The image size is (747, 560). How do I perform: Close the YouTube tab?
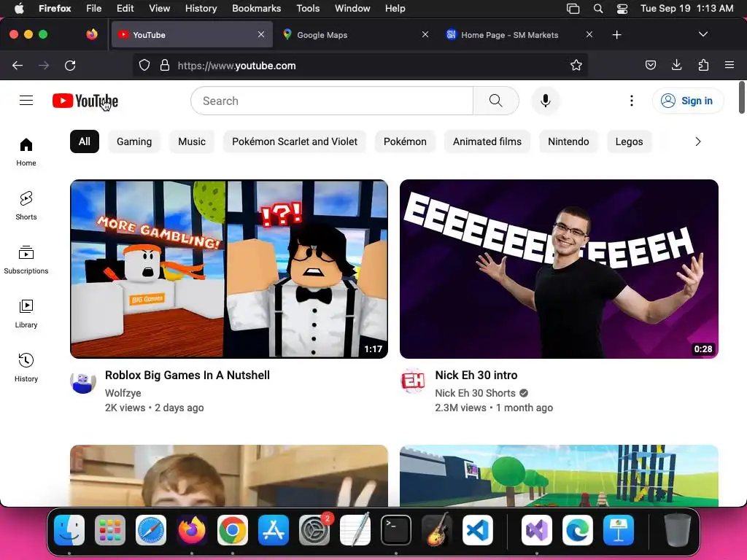coord(261,34)
